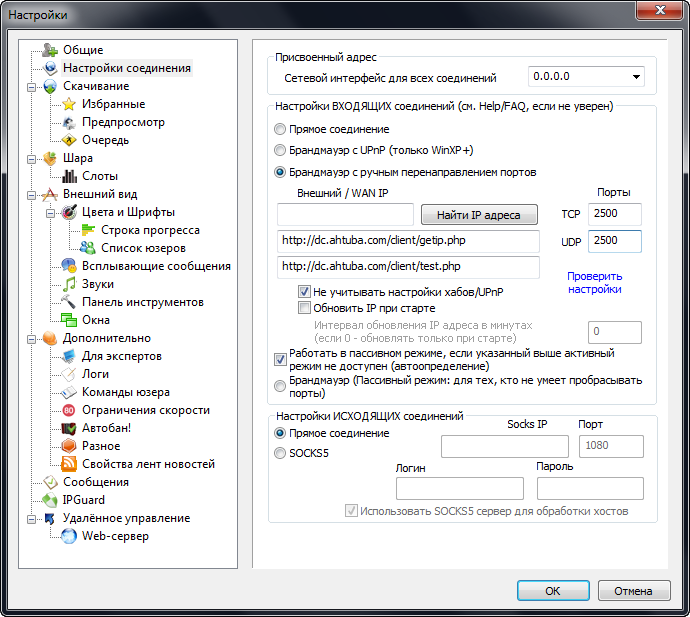Click the star icon next to Избранные

69,104
